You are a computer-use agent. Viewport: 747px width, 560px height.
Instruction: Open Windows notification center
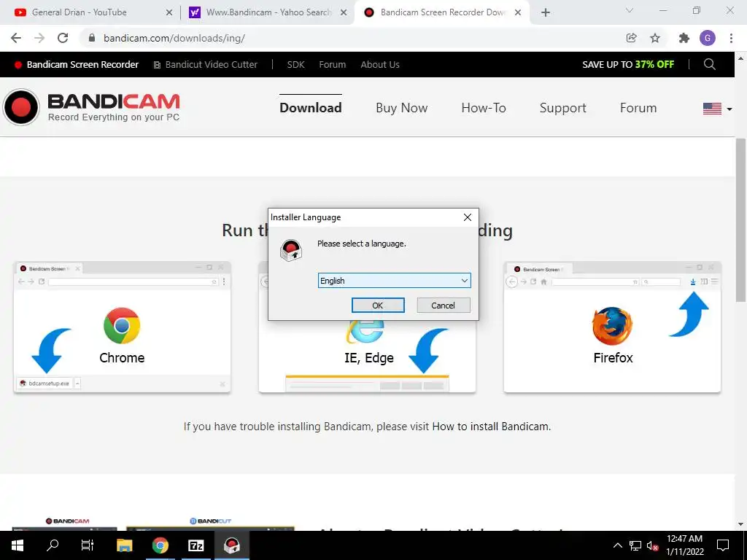pyautogui.click(x=723, y=545)
